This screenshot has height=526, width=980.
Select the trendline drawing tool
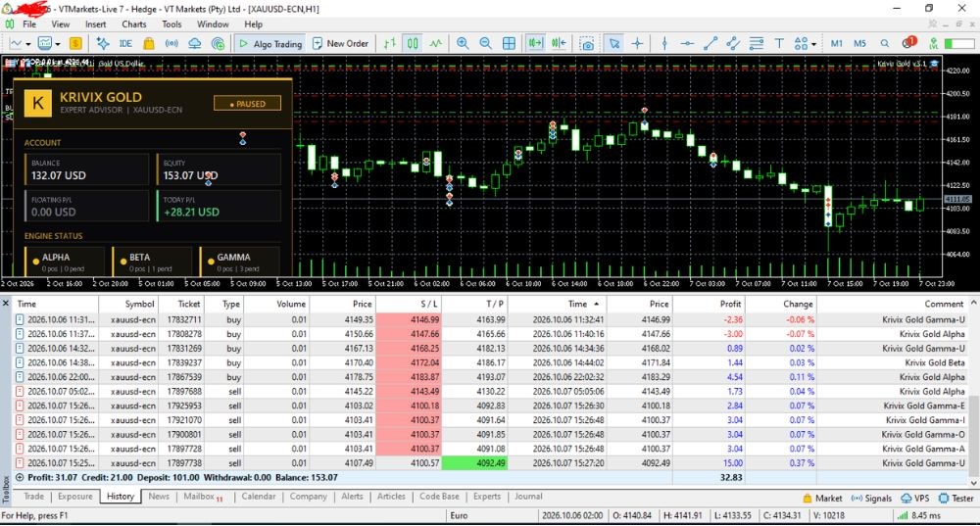point(710,44)
